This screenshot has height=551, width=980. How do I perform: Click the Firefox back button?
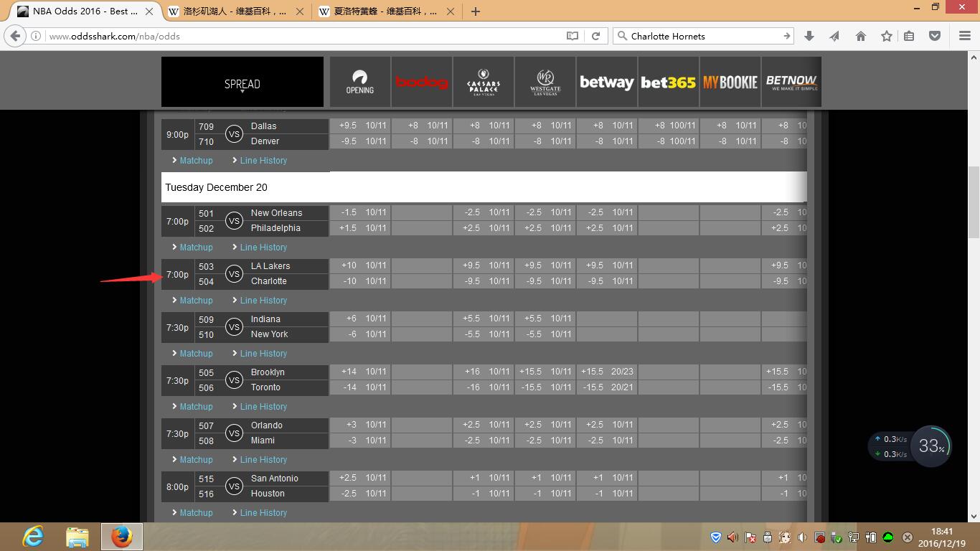[17, 36]
